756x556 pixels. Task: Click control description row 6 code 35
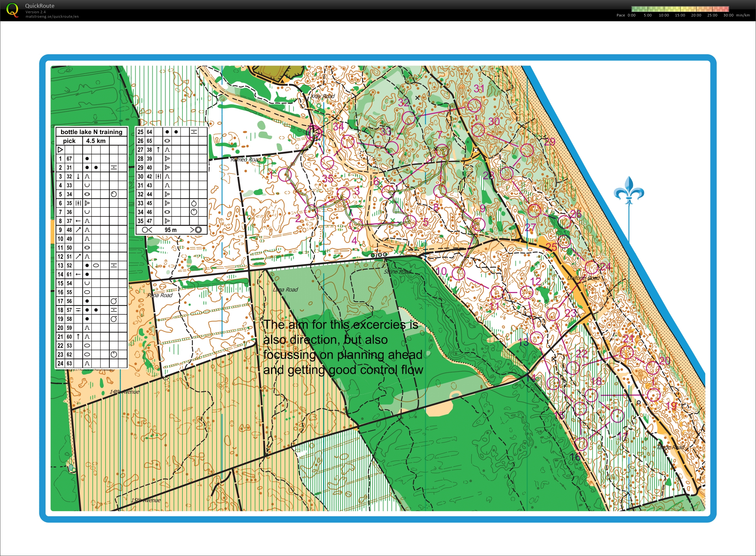pyautogui.click(x=91, y=203)
